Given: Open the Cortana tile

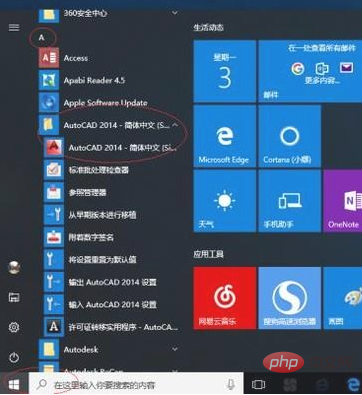Looking at the screenshot, I should [289, 136].
